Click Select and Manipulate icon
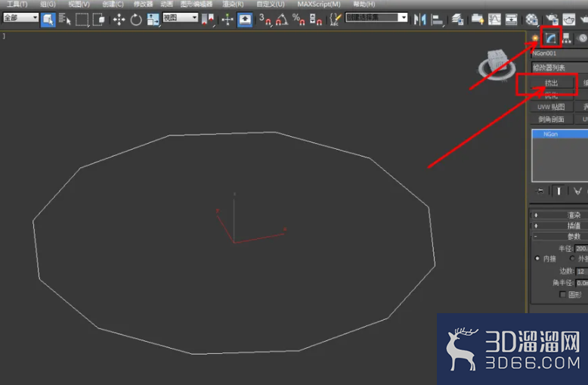This screenshot has width=588, height=385. point(227,19)
